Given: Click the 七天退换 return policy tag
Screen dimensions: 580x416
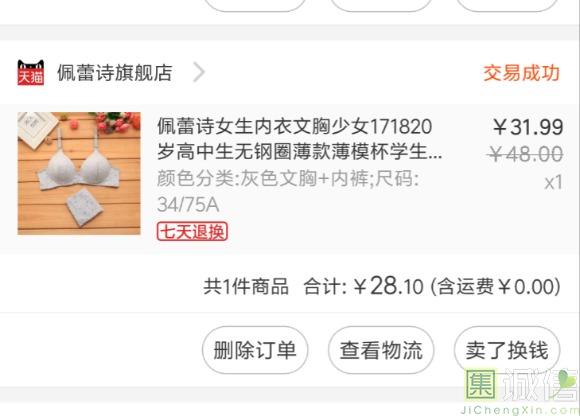Looking at the screenshot, I should click(192, 232).
